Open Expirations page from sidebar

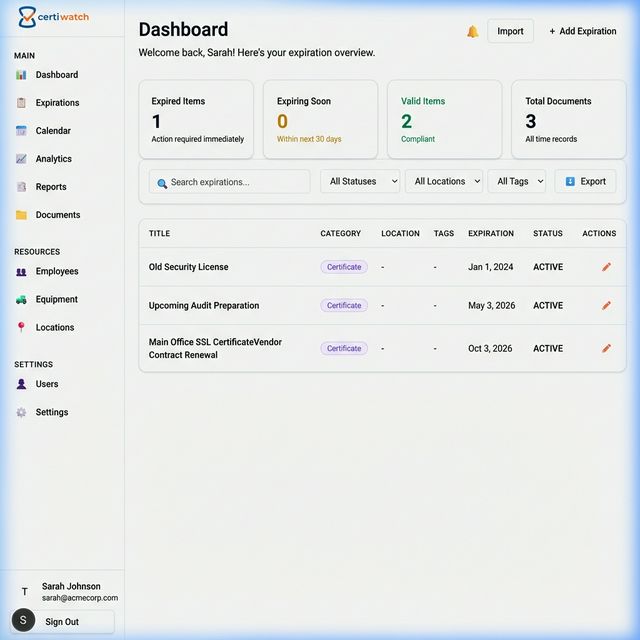[57, 102]
